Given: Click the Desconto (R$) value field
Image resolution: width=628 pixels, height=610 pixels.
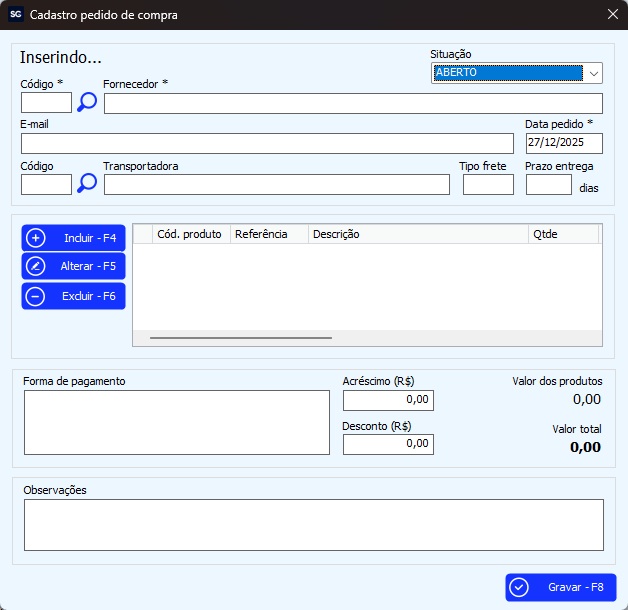Looking at the screenshot, I should [388, 444].
